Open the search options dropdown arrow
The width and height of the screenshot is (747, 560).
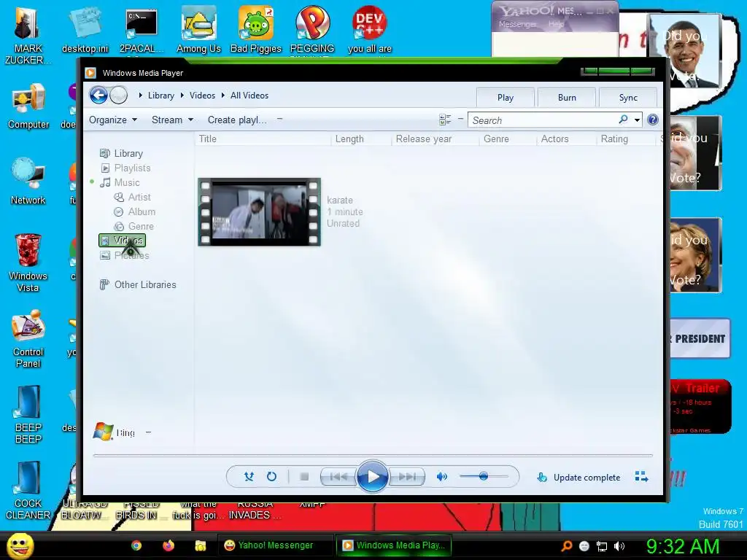pyautogui.click(x=637, y=120)
